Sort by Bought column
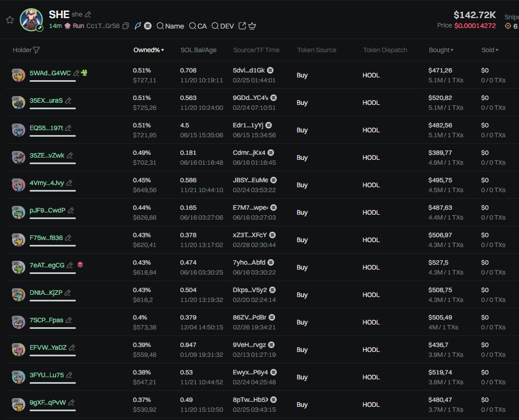The image size is (519, 420). (441, 50)
